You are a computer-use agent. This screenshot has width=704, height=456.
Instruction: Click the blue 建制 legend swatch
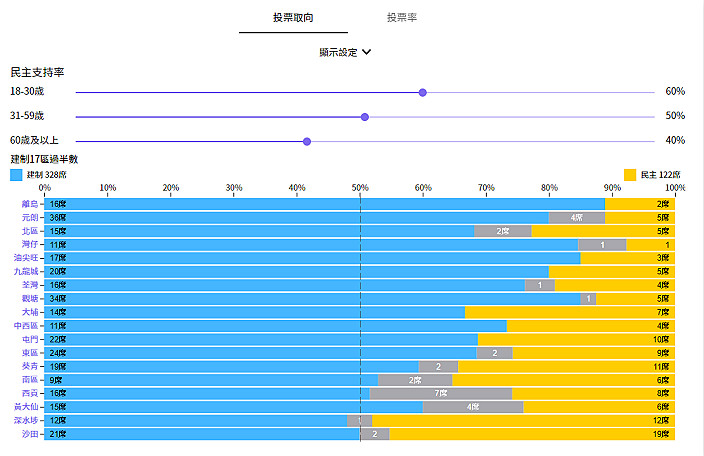point(16,175)
